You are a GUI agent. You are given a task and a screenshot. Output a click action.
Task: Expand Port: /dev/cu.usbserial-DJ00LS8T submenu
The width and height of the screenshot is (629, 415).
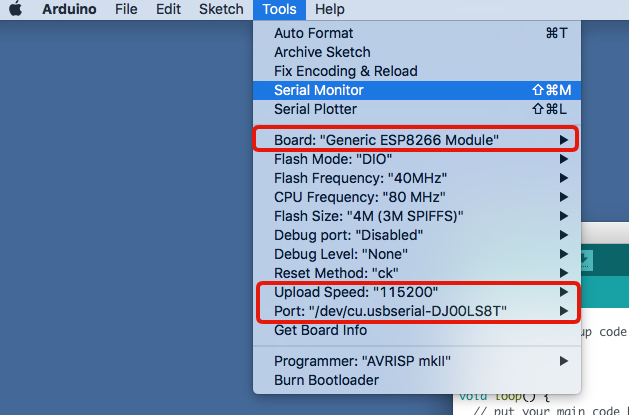[x=417, y=311]
